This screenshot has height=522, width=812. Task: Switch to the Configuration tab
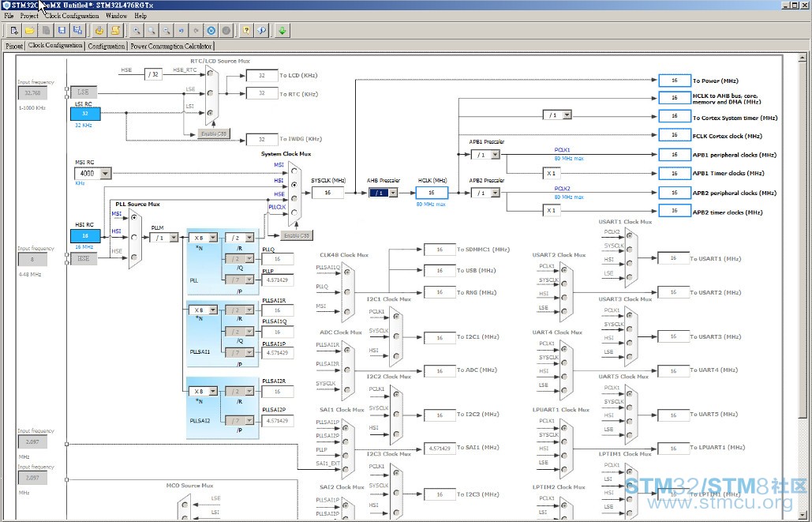tap(107, 46)
